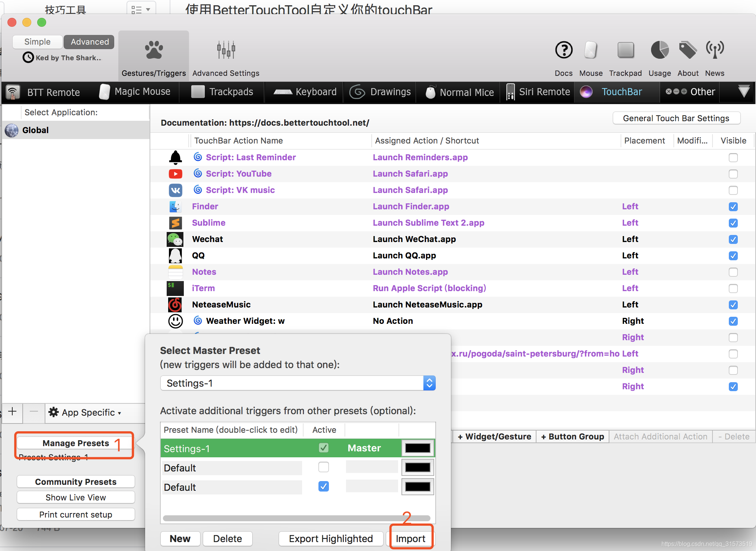Switch to the Drawings tab
Image resolution: width=756 pixels, height=551 pixels.
click(x=380, y=92)
